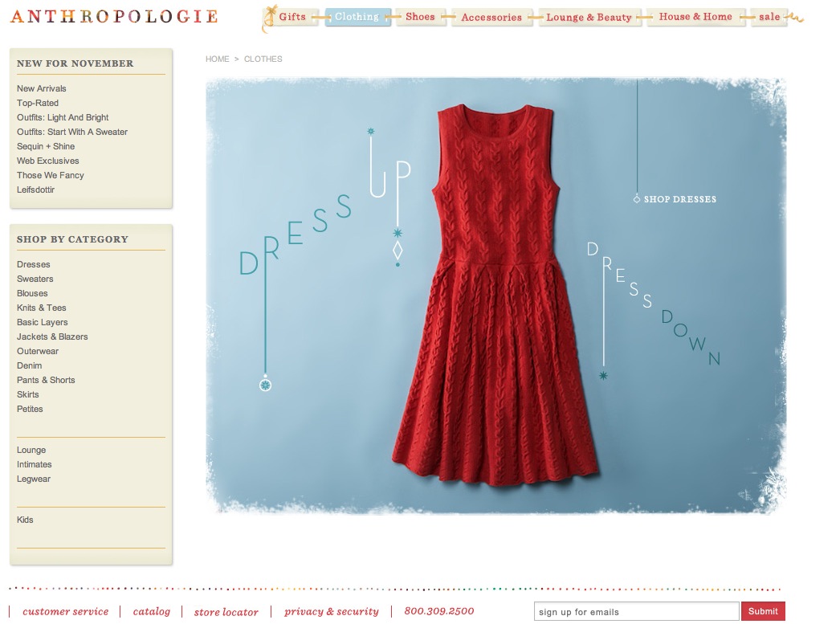Open the Gifts tab
Viewport: 840px width, 624px height.
[292, 17]
